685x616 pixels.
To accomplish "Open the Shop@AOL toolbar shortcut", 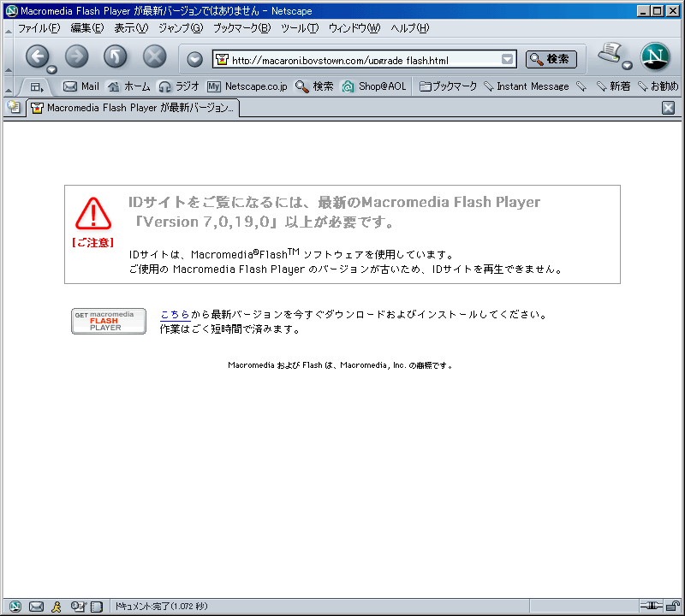I will coord(374,86).
